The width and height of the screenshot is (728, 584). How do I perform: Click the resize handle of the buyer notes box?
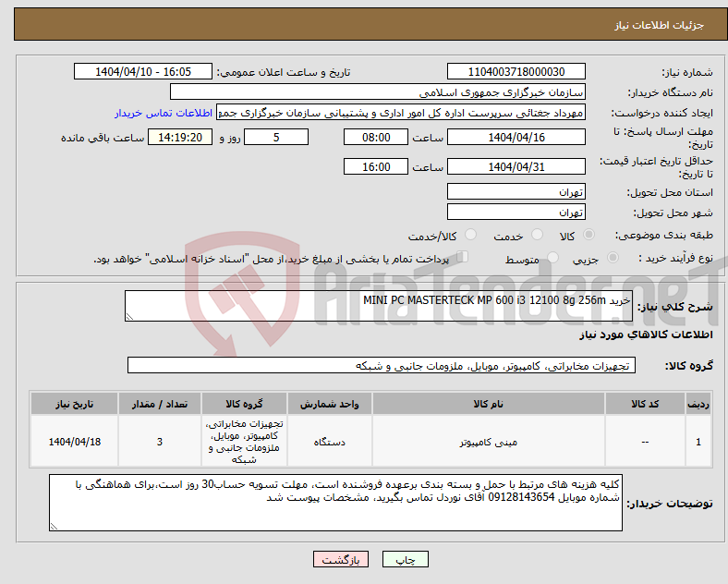[x=54, y=527]
